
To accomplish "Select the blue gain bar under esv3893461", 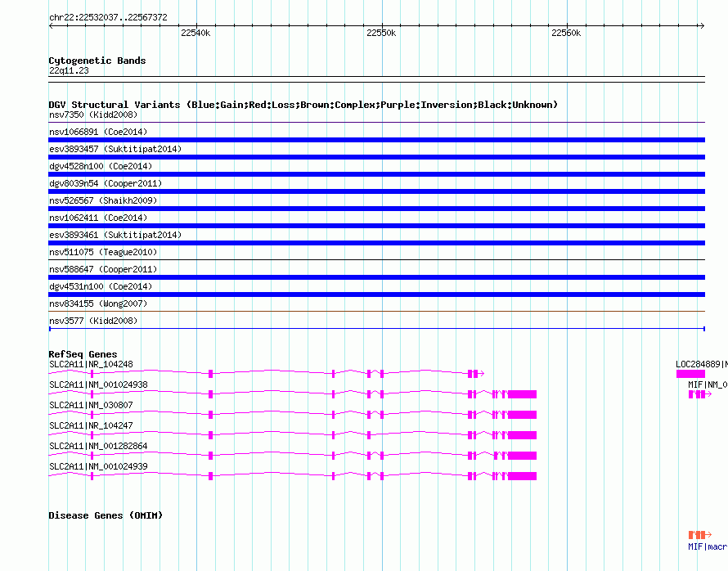I will pyautogui.click(x=376, y=243).
